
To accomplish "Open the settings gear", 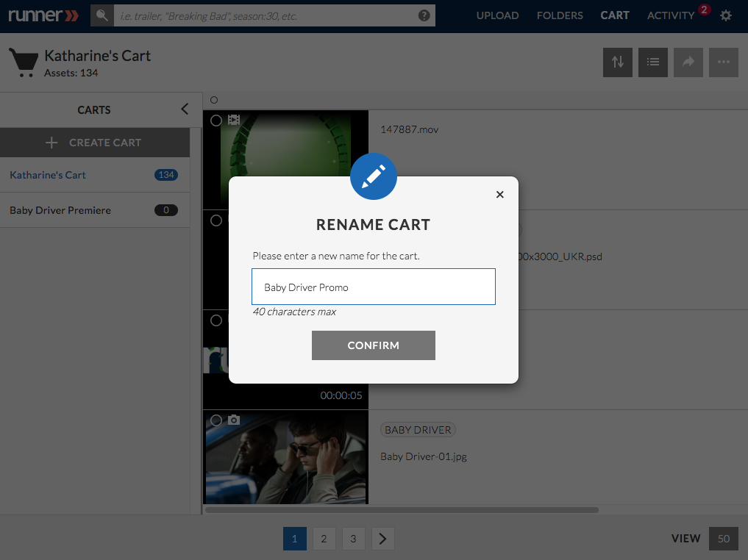I will point(726,15).
